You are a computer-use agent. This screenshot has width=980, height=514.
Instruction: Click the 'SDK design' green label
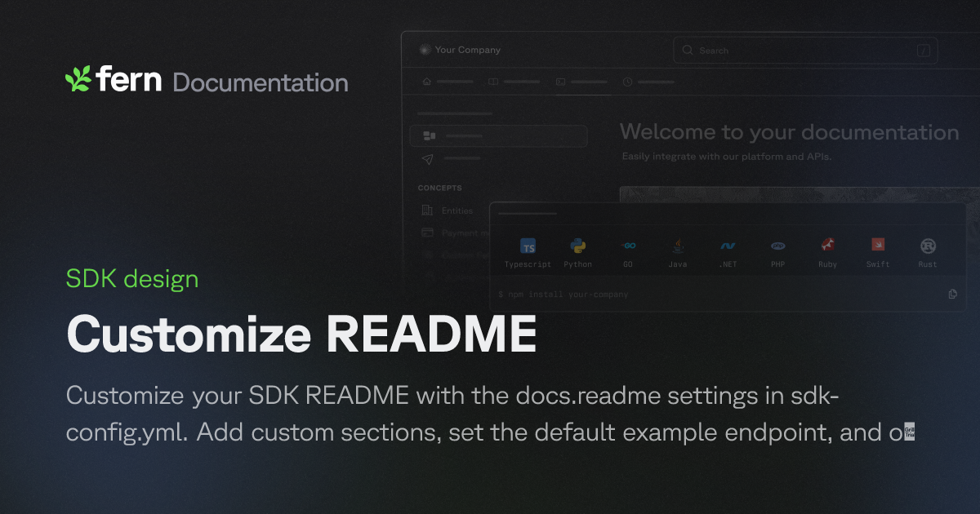click(x=132, y=279)
